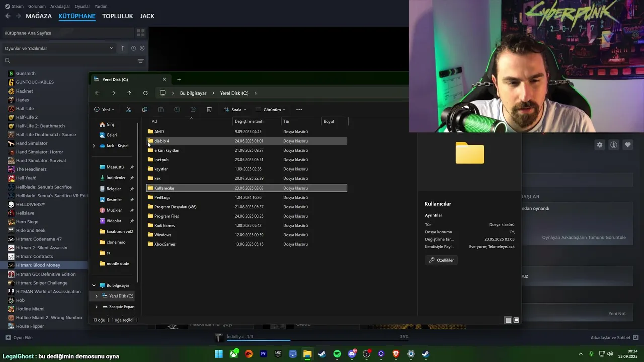This screenshot has height=362, width=644.
Task: Open the Görünüm view dropdown
Action: [271, 109]
